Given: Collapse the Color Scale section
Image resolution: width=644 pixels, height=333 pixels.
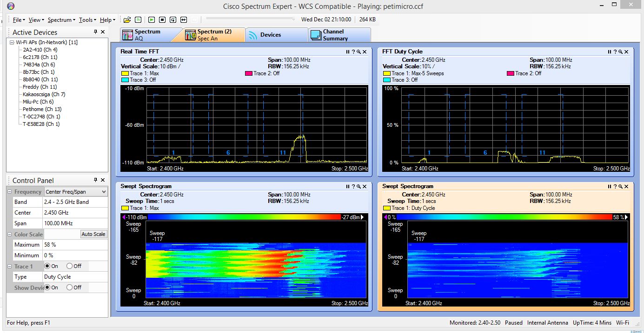Looking at the screenshot, I should point(10,235).
